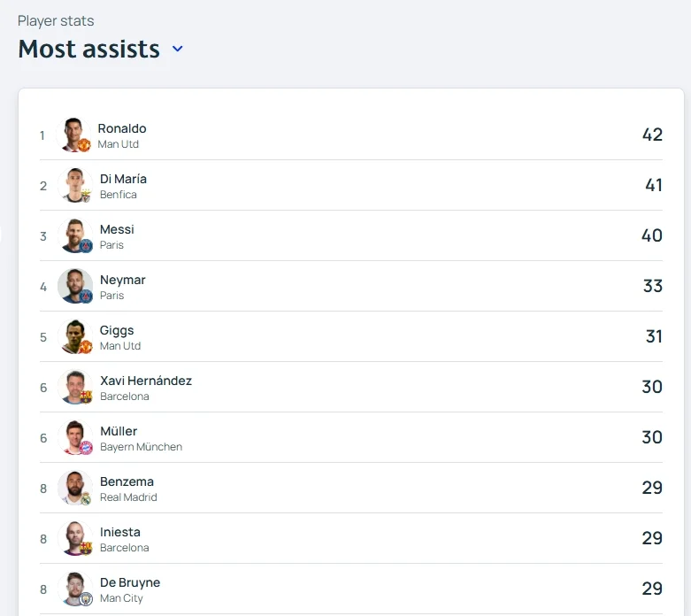Open the Xavi Hernández name link
The height and width of the screenshot is (616, 691).
point(146,381)
